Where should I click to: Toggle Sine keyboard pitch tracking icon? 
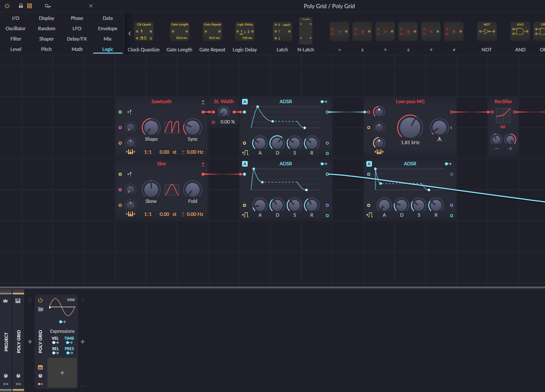pos(130,214)
